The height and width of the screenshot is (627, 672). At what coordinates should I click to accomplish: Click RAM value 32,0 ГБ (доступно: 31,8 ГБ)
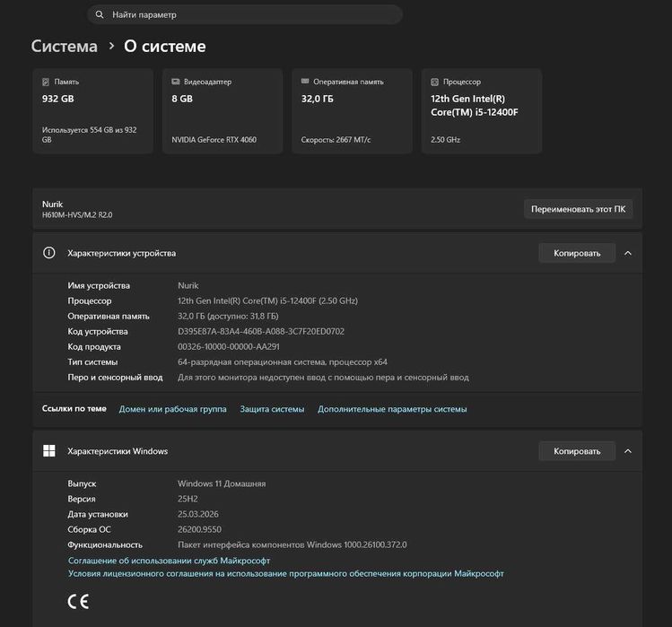[228, 316]
